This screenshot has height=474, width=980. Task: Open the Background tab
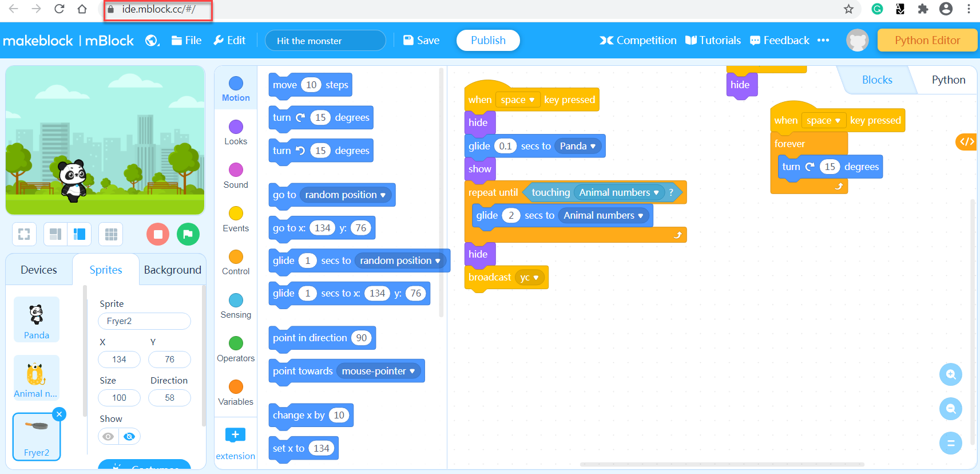click(x=172, y=270)
